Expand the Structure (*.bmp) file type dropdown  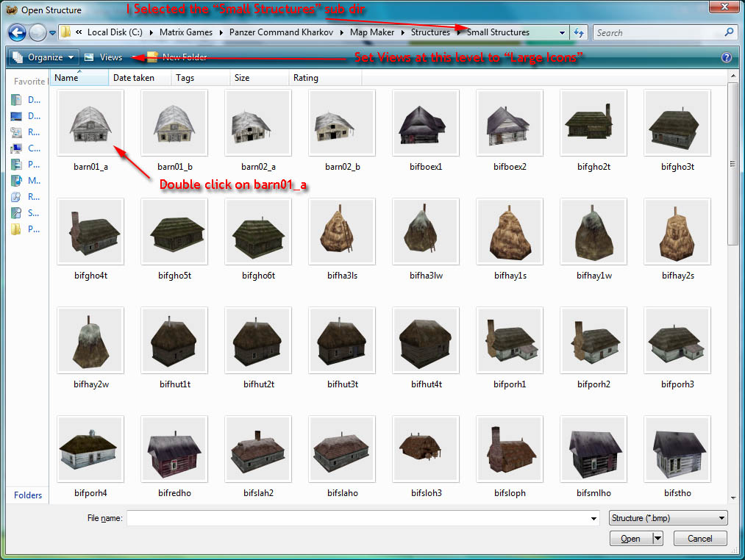pos(668,517)
